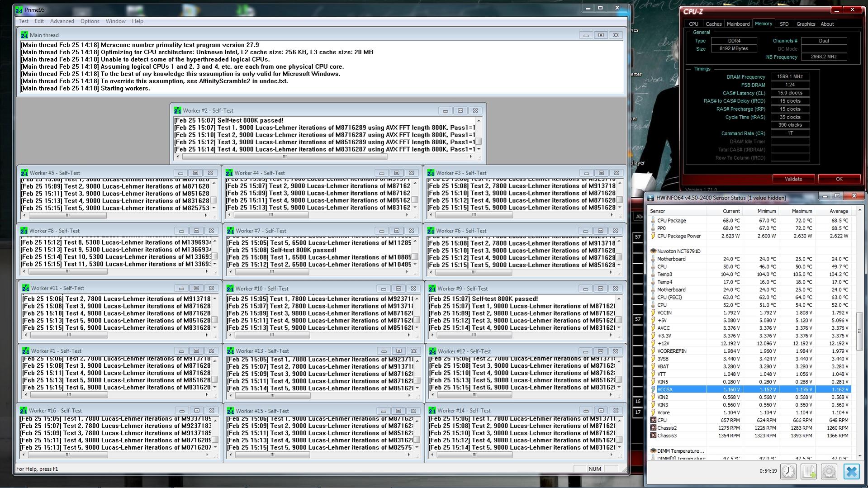This screenshot has width=868, height=488.
Task: Click the Validate button in CPU-Z
Action: (x=793, y=179)
